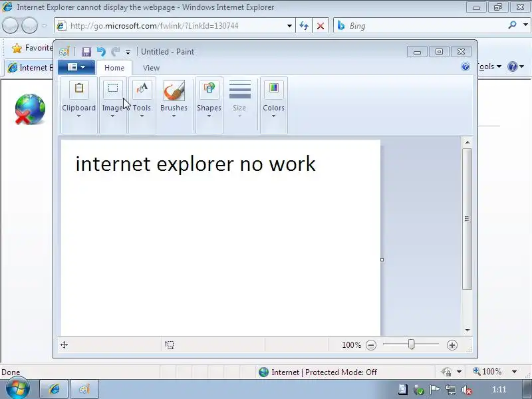
Task: Click the Save icon in Paint's quick access toolbar
Action: click(86, 52)
